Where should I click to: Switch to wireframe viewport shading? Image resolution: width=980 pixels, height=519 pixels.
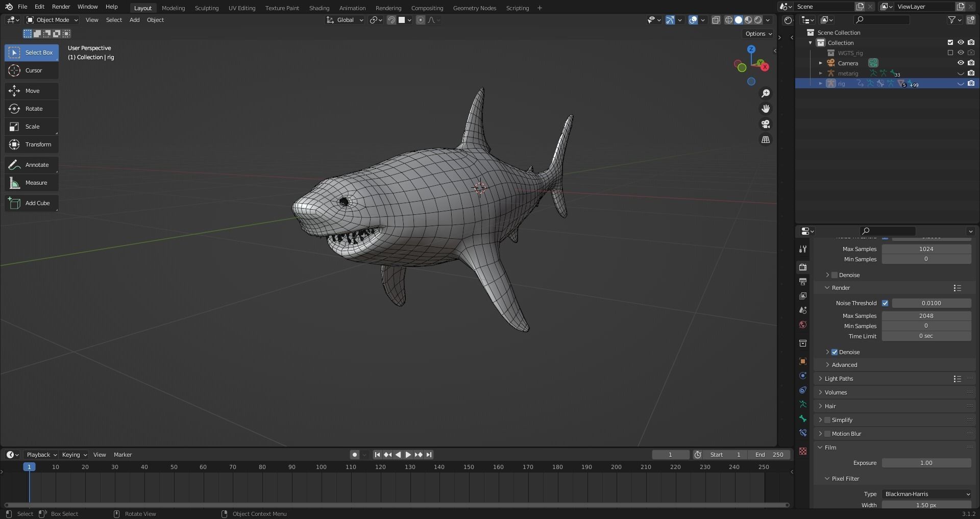(729, 20)
